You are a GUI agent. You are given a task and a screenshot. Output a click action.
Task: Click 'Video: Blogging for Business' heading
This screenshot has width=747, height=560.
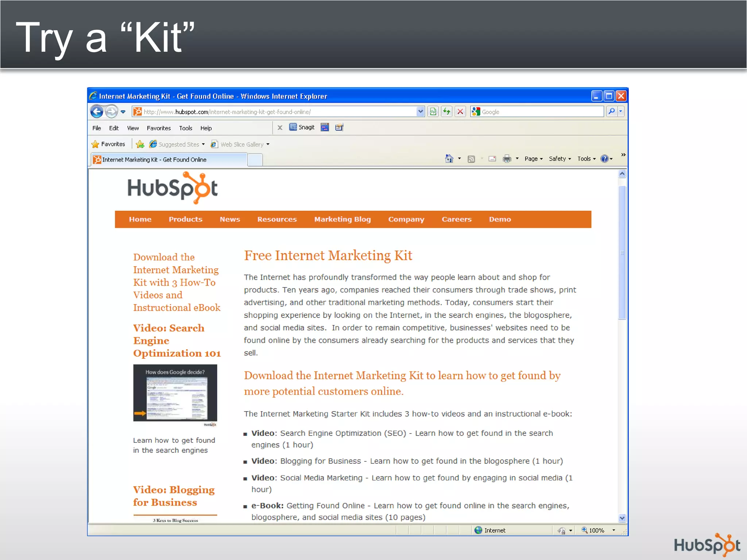(x=174, y=496)
